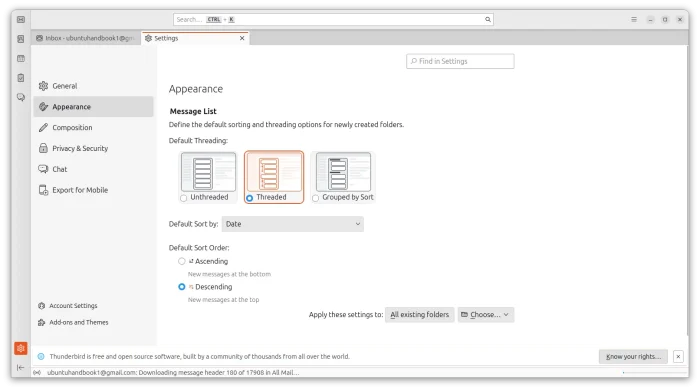Click the Find in Settings field
Viewport: 700px width, 390px height.
[x=460, y=61]
